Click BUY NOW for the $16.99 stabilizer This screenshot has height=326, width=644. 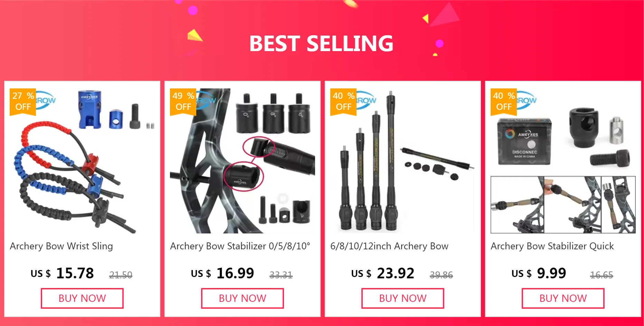(x=243, y=298)
